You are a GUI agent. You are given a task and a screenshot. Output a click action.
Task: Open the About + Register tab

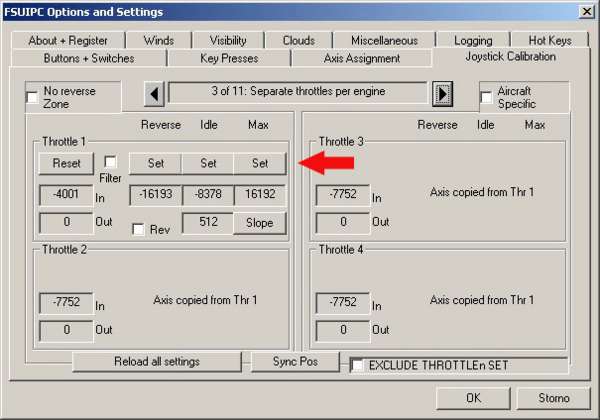click(x=68, y=41)
